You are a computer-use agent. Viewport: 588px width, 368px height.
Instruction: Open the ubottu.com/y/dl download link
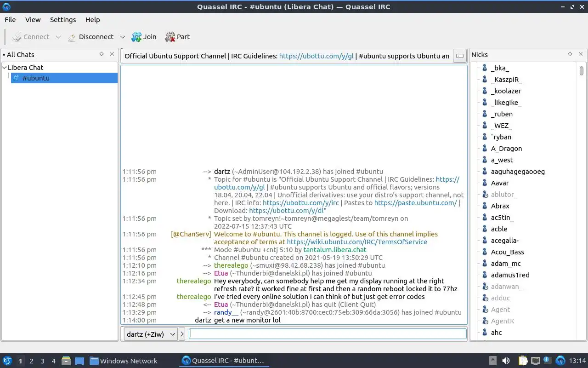[286, 211]
